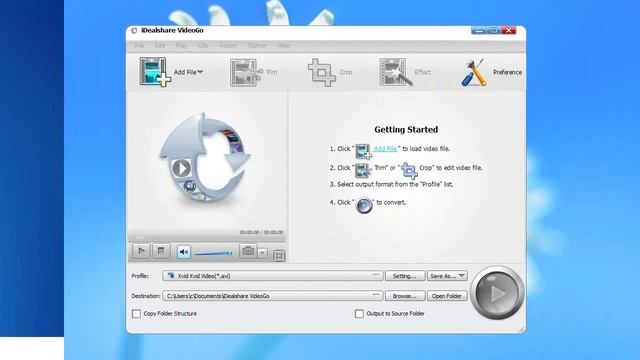This screenshot has height=360, width=640.
Task: Adjust the volume slider
Action: coord(213,253)
